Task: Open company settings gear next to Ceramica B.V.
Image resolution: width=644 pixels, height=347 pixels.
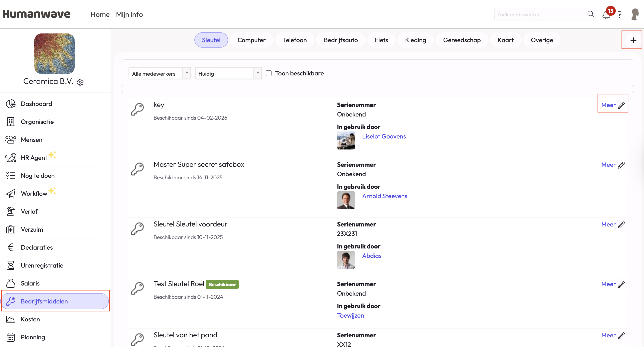Action: pos(80,82)
